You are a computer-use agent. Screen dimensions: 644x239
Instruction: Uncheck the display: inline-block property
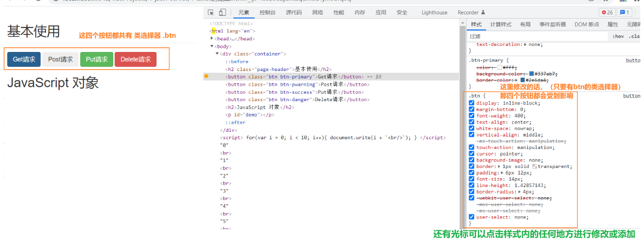pos(472,103)
